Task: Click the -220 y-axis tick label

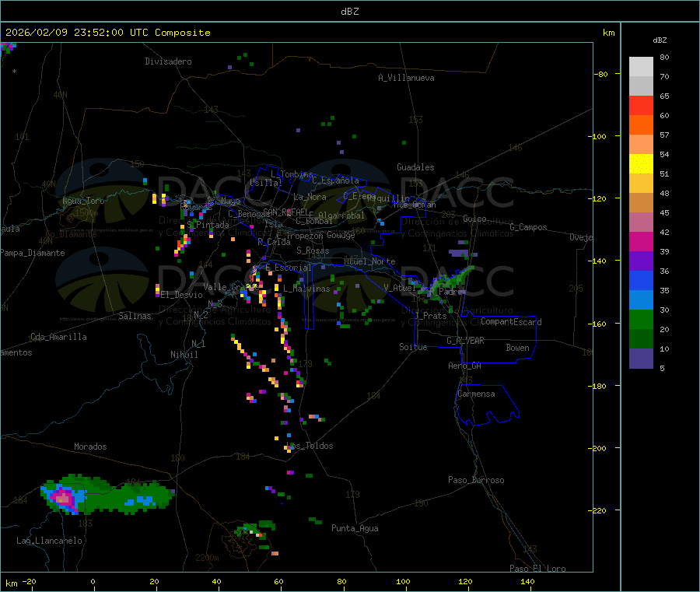Action: [x=599, y=511]
